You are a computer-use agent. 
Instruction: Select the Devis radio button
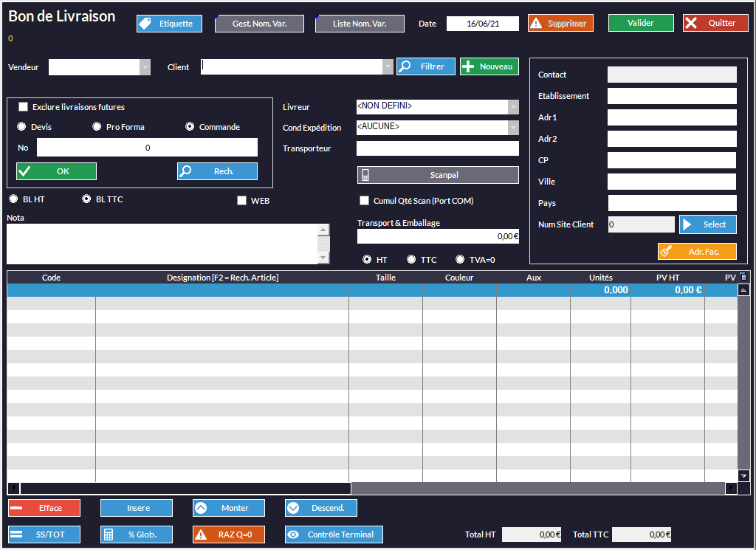21,127
